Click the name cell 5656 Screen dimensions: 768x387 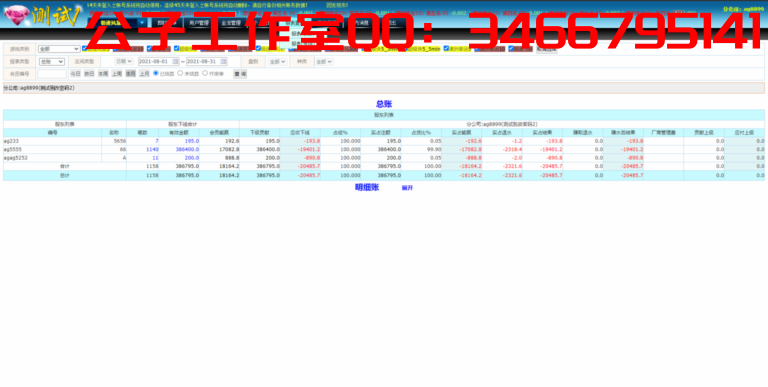(114, 141)
